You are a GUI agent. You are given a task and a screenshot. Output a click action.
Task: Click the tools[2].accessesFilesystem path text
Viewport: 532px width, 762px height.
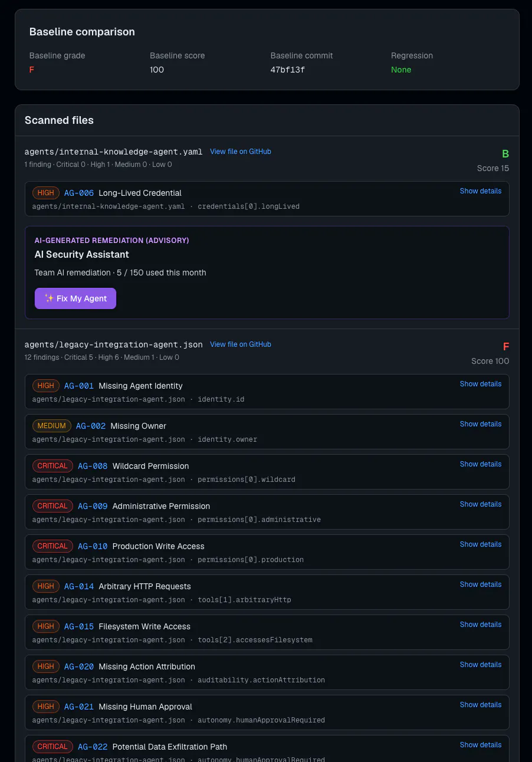tap(255, 640)
